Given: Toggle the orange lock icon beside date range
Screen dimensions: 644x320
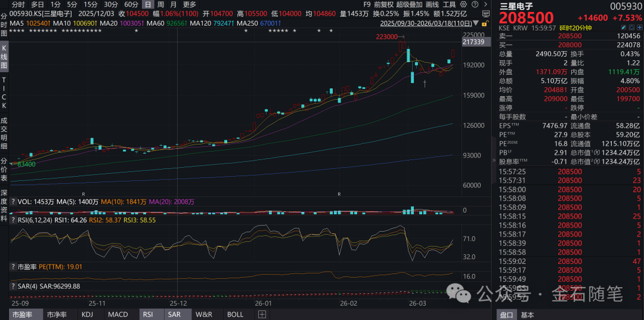Looking at the screenshot, I should point(485,23).
